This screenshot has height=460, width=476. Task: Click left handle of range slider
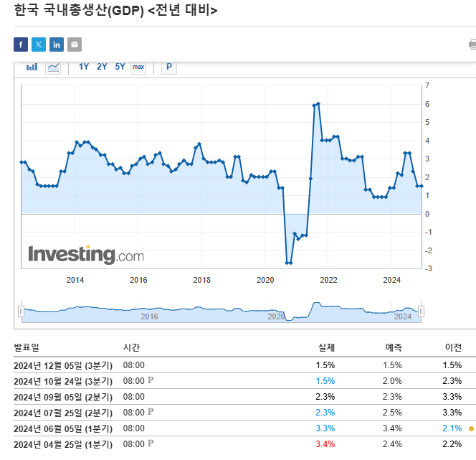point(22,311)
